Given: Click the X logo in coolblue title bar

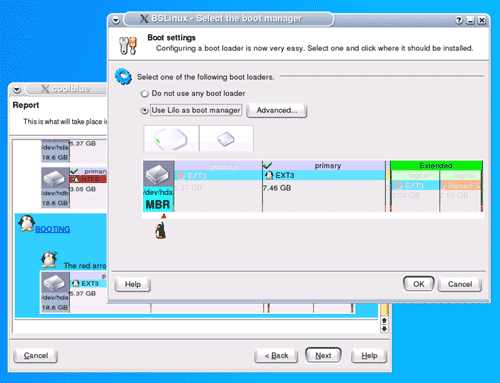Looking at the screenshot, I should [x=45, y=89].
